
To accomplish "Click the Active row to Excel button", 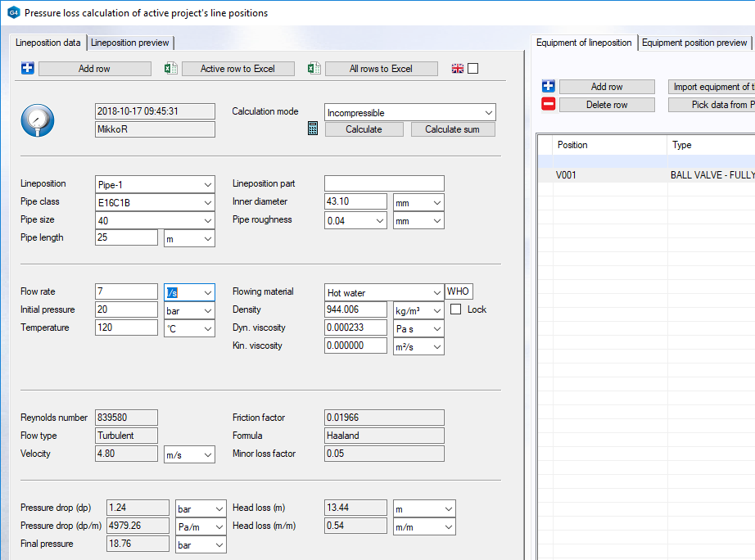I will (237, 69).
